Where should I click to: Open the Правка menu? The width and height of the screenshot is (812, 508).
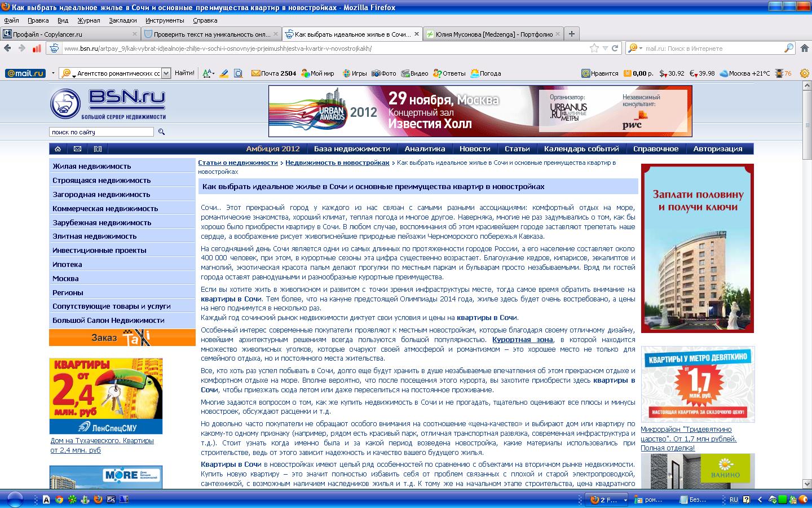click(38, 20)
